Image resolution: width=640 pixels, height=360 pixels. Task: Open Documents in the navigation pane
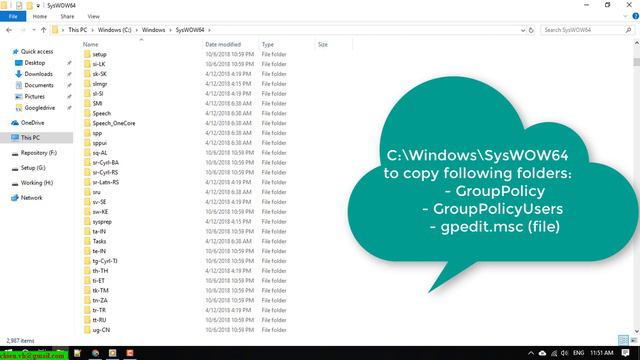click(39, 85)
